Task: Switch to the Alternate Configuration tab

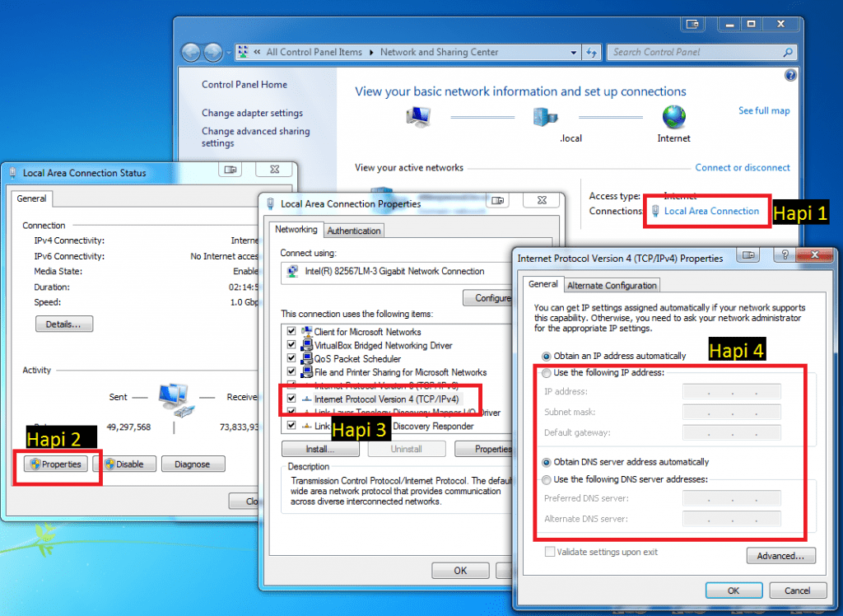Action: (x=612, y=285)
